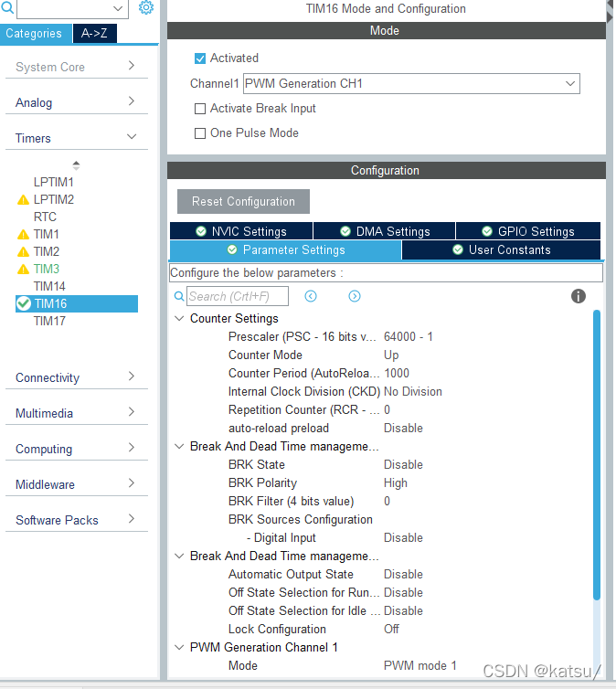The image size is (616, 689).
Task: Click the Counter Period value 1000
Action: [x=397, y=373]
